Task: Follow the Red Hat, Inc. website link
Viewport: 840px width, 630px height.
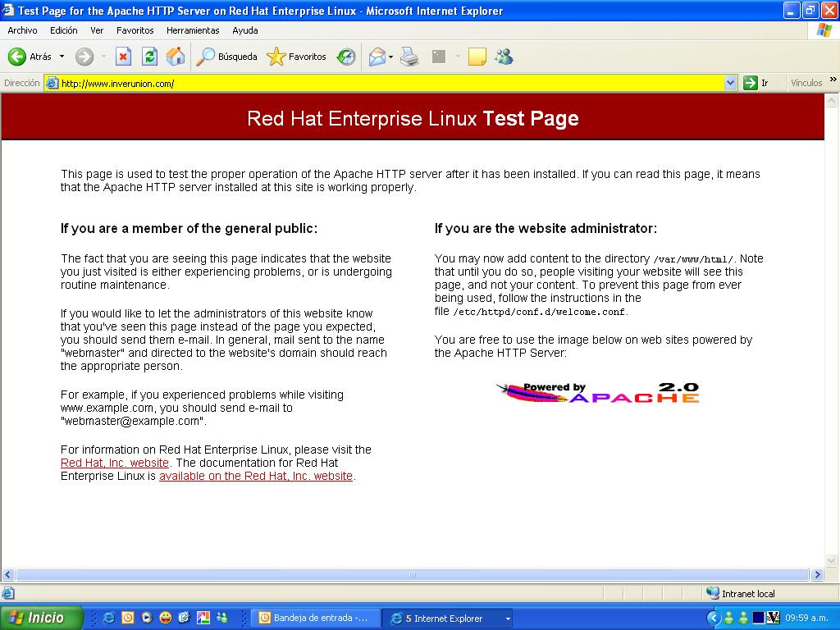Action: pos(115,463)
